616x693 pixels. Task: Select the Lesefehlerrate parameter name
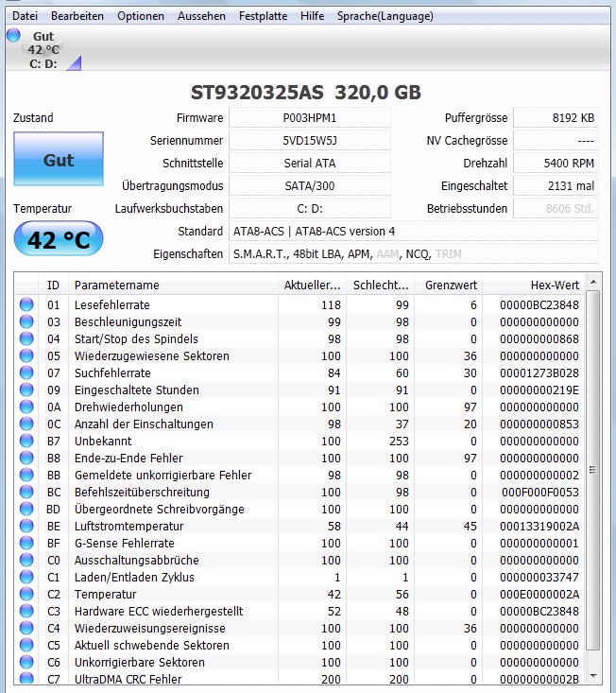point(112,304)
